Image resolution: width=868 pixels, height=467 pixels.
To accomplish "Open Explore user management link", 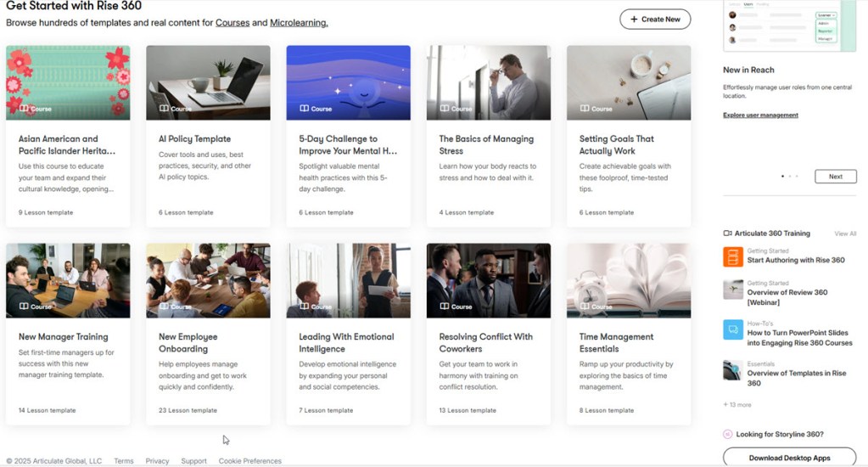I will pos(760,115).
